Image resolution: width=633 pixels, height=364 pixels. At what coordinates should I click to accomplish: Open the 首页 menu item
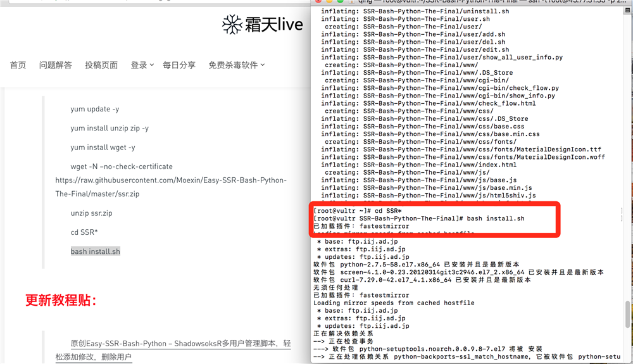coord(18,65)
